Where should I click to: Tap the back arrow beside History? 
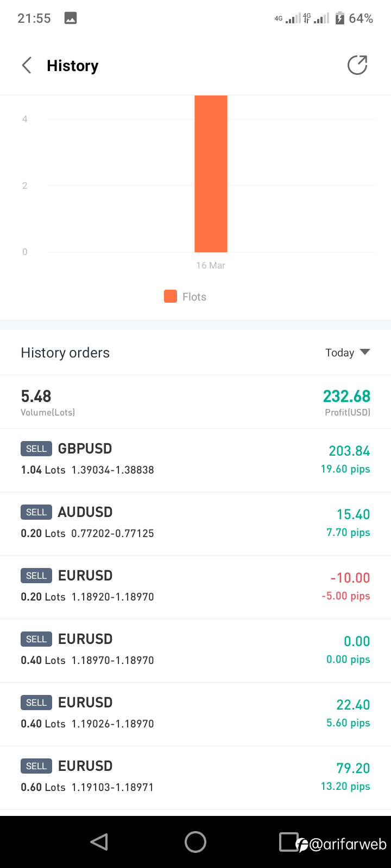pos(27,66)
